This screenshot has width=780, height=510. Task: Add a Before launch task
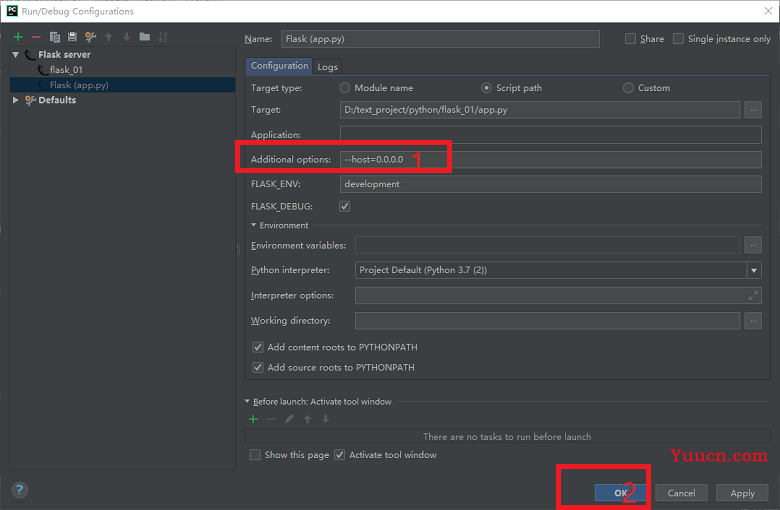pyautogui.click(x=253, y=419)
